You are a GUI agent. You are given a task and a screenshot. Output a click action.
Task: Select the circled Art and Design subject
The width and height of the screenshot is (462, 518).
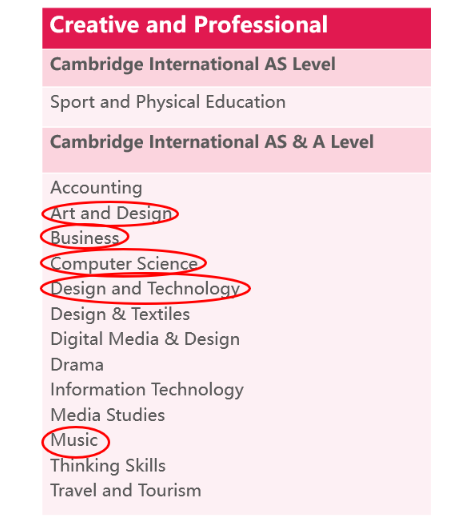click(x=111, y=214)
